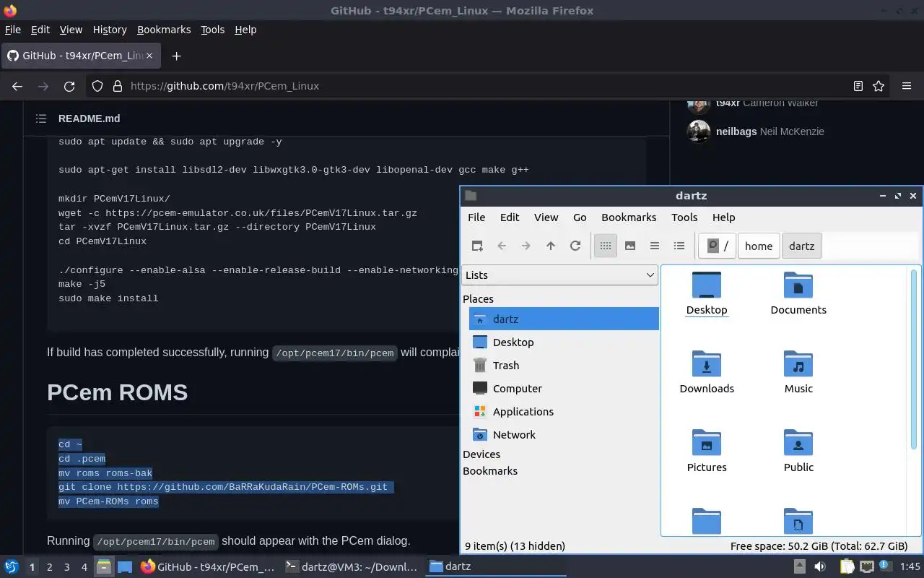
Task: Open Trash in Places sidebar
Action: coord(564,365)
